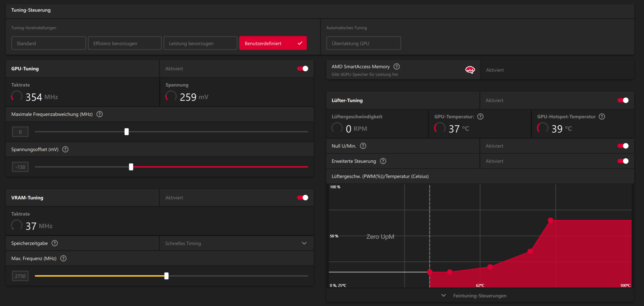This screenshot has width=644, height=306.
Task: Click help icon beside Max. Frequenz (MHz)
Action: tap(63, 258)
